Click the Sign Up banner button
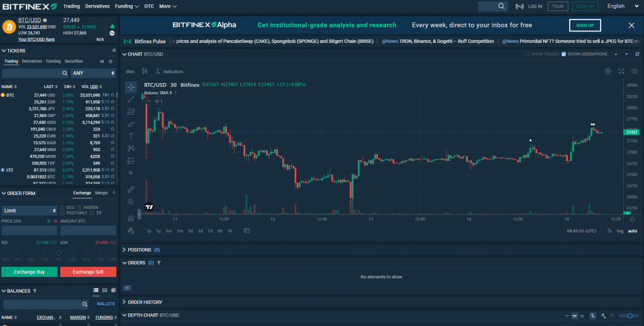Image resolution: width=644 pixels, height=326 pixels. [585, 25]
